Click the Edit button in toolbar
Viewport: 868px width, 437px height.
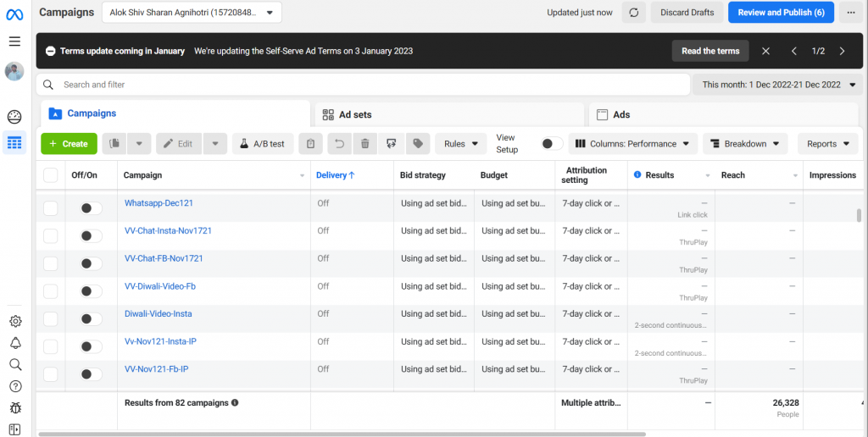[x=179, y=144]
